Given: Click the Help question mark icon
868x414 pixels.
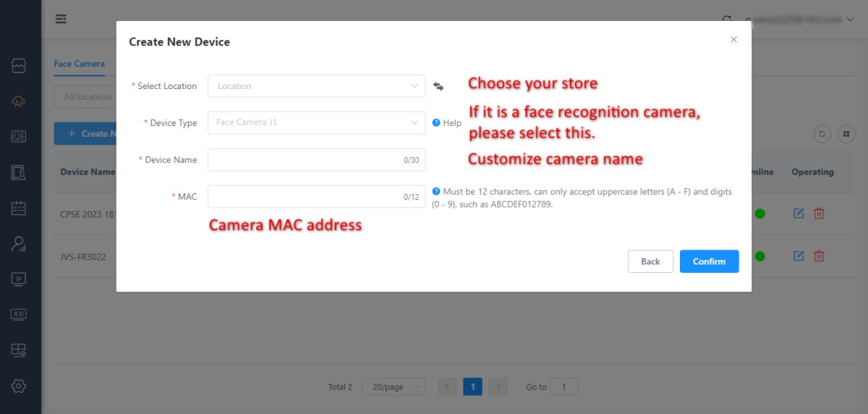Looking at the screenshot, I should [436, 123].
